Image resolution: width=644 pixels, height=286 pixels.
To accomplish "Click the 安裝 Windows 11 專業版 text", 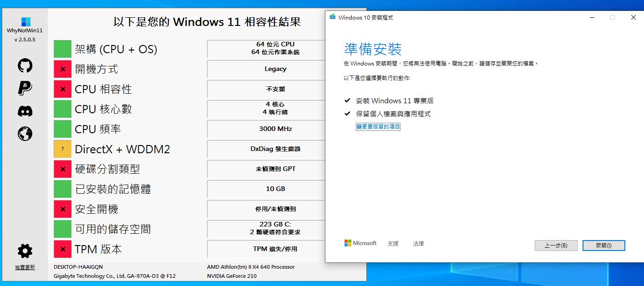I will pyautogui.click(x=395, y=100).
